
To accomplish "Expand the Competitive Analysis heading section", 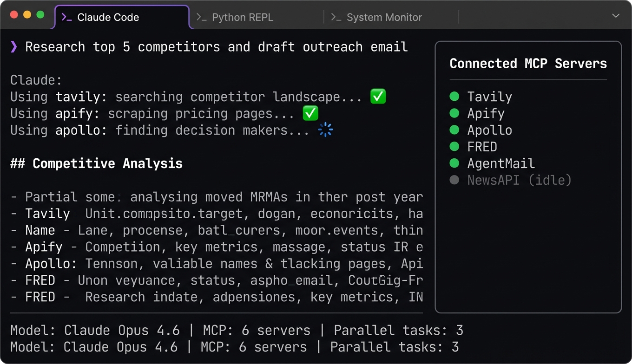I will (x=96, y=163).
